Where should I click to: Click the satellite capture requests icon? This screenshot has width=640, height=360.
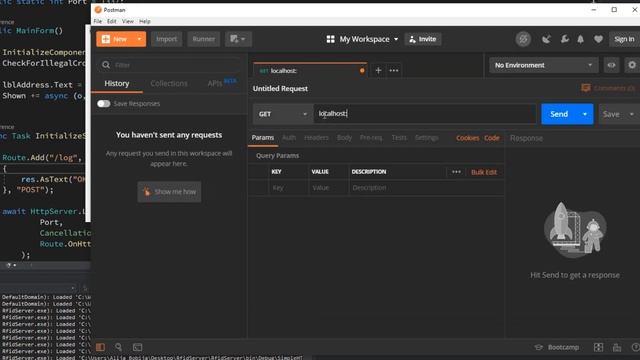click(x=546, y=39)
